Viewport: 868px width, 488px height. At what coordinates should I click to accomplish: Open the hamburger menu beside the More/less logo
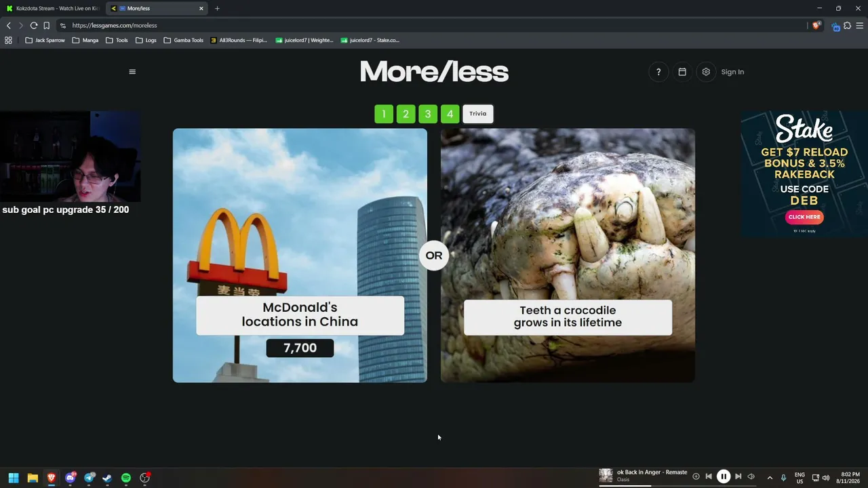132,72
